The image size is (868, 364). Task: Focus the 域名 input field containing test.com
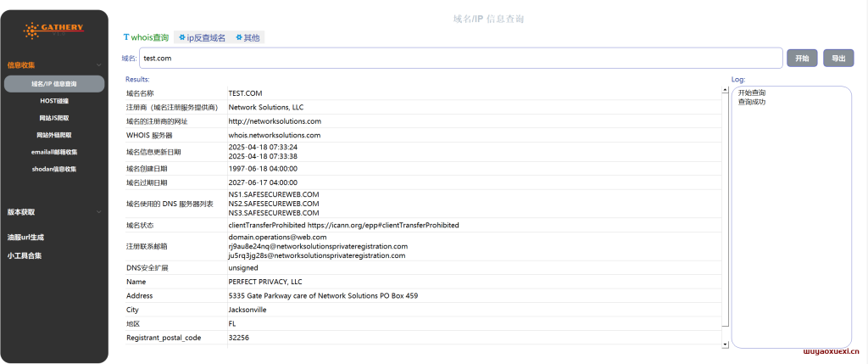pyautogui.click(x=460, y=58)
